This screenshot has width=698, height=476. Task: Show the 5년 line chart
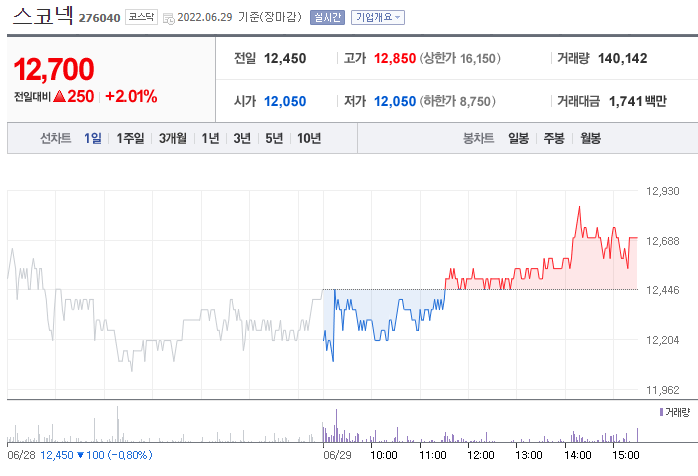coord(274,138)
